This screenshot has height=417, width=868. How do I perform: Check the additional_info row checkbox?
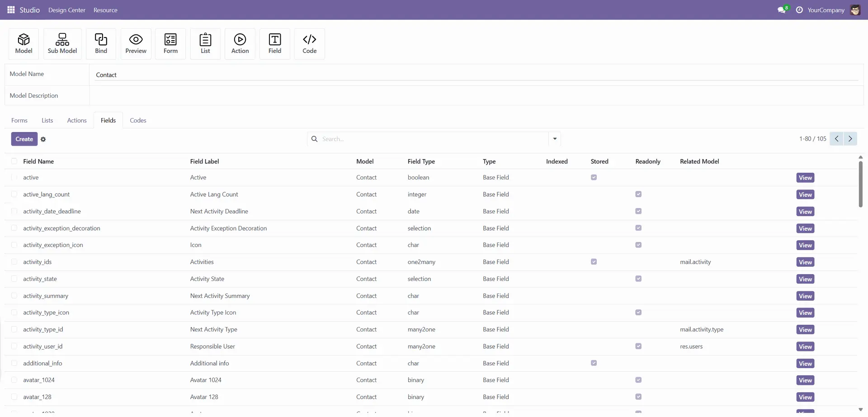pos(14,363)
